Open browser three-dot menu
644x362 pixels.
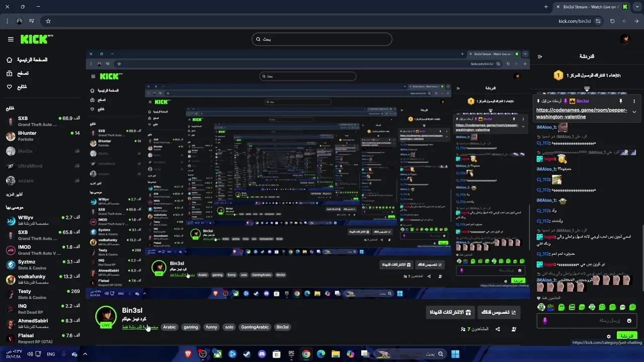(7, 21)
